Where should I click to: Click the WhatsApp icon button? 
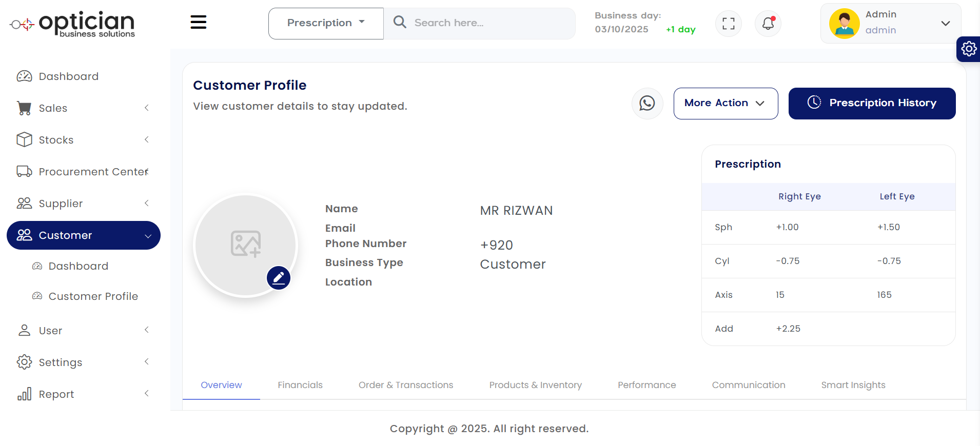(x=647, y=103)
